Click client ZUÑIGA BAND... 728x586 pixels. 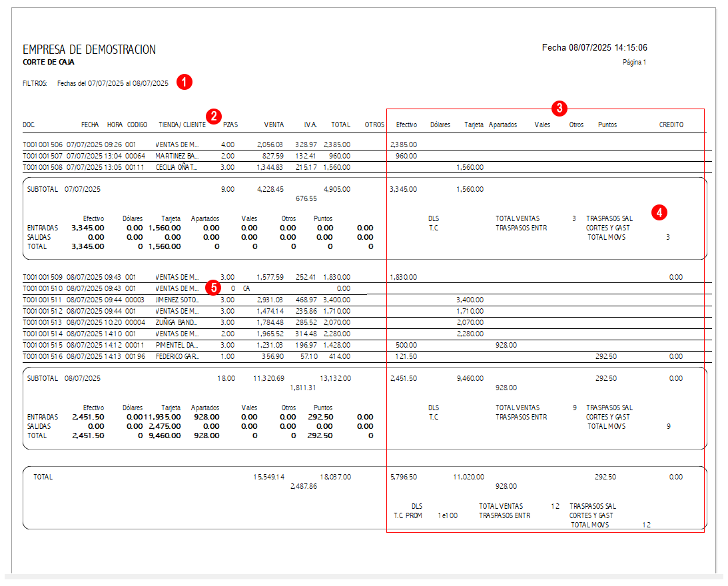(x=177, y=322)
